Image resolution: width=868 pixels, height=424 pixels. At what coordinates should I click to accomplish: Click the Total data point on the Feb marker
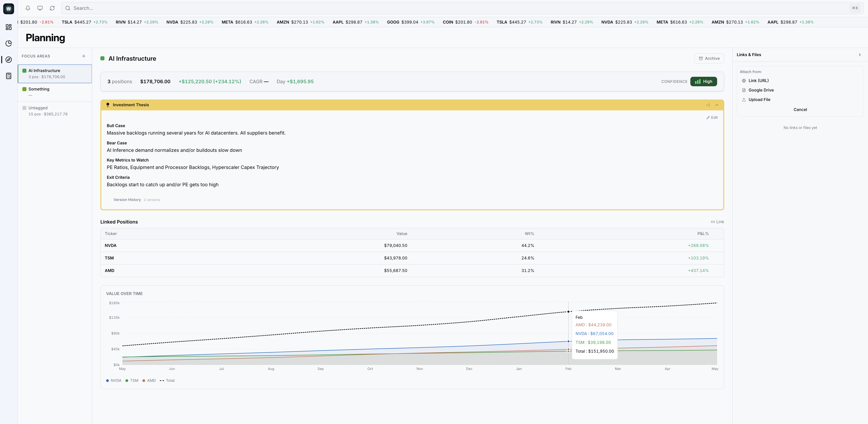[x=568, y=311]
